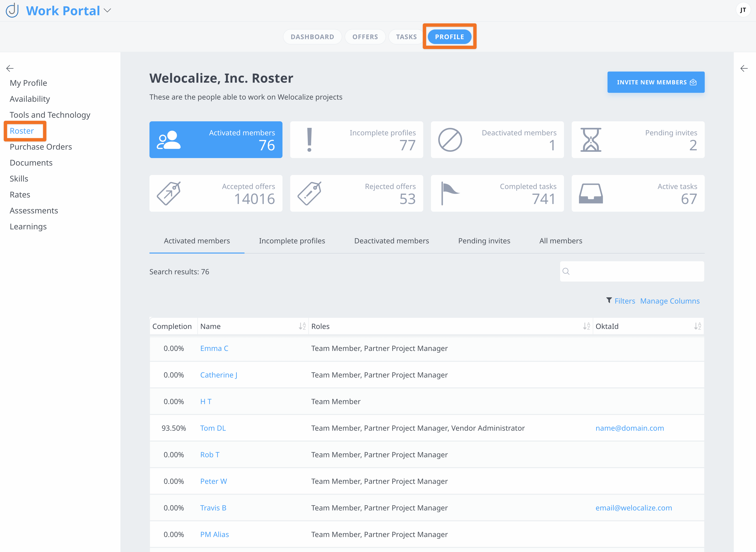Image resolution: width=756 pixels, height=552 pixels.
Task: Sort the roster by Roles column
Action: 586,326
